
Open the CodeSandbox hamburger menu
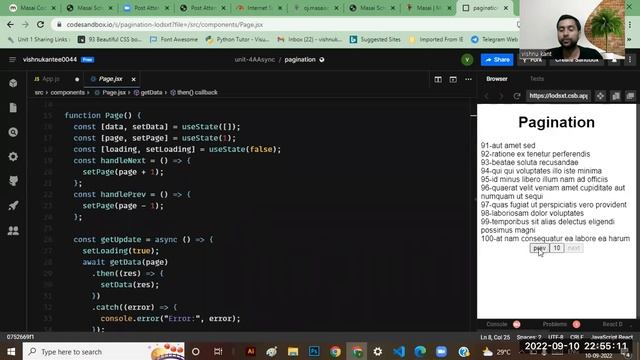tap(12, 60)
